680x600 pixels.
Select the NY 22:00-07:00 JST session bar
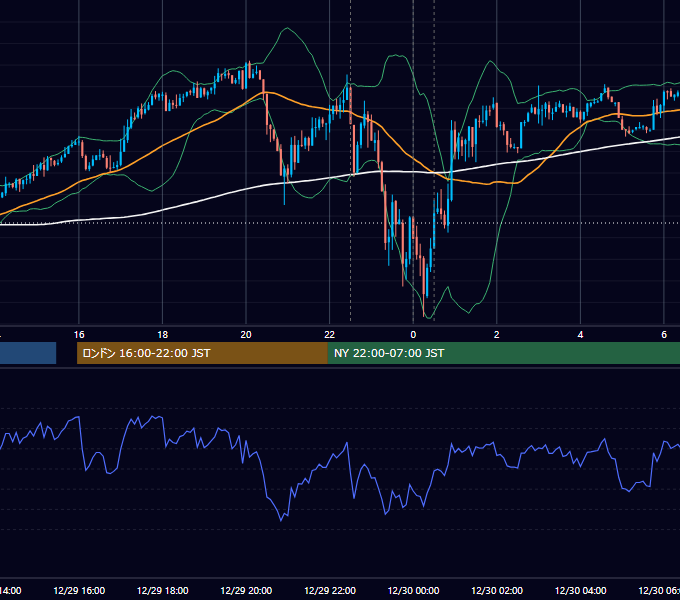503,353
